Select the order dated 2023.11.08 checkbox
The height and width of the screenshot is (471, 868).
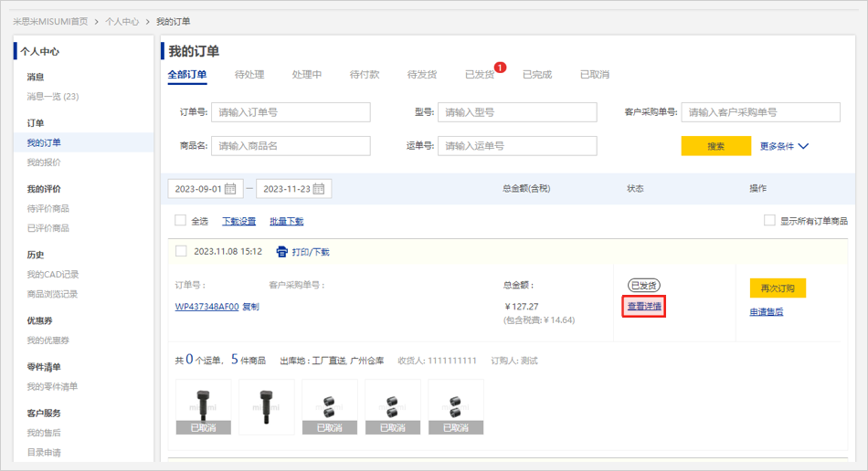(181, 251)
